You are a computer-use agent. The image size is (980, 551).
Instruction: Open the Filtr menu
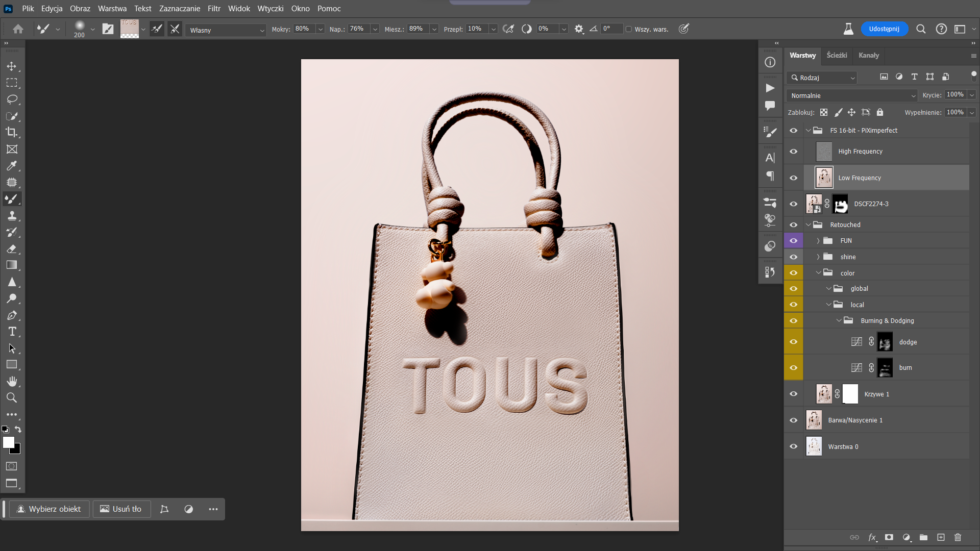pyautogui.click(x=214, y=9)
